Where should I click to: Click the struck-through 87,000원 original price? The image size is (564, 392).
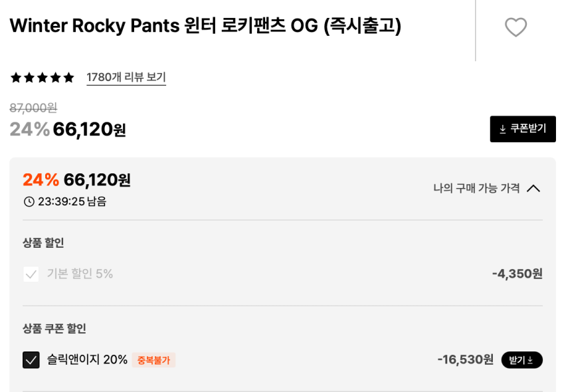coord(33,108)
